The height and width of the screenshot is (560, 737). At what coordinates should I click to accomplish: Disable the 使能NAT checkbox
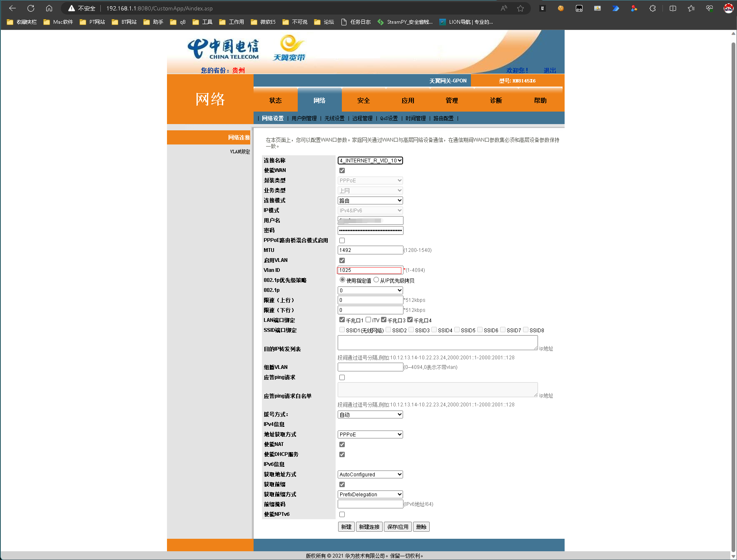tap(342, 445)
